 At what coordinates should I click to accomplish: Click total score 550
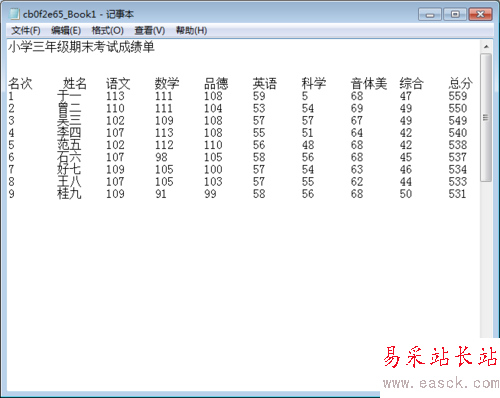point(458,108)
